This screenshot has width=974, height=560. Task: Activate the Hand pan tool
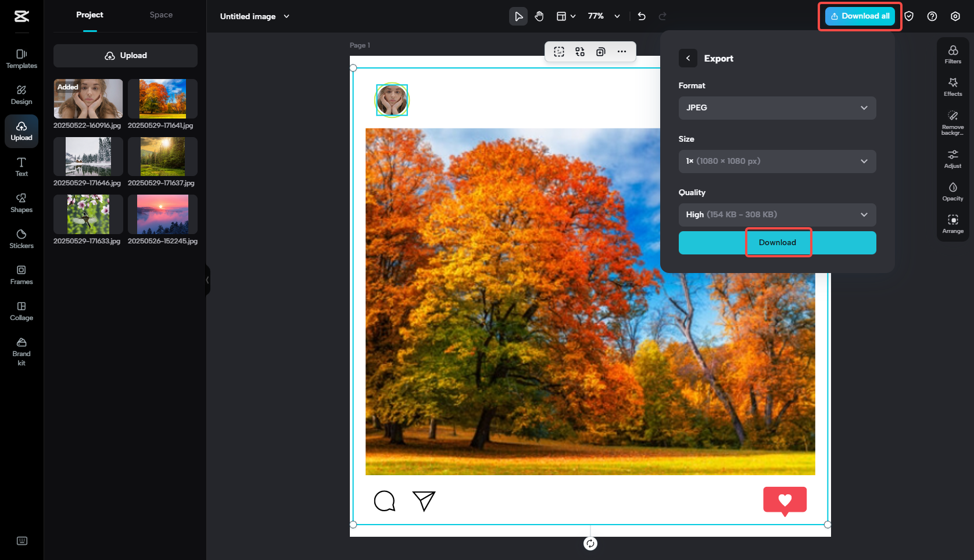[539, 16]
